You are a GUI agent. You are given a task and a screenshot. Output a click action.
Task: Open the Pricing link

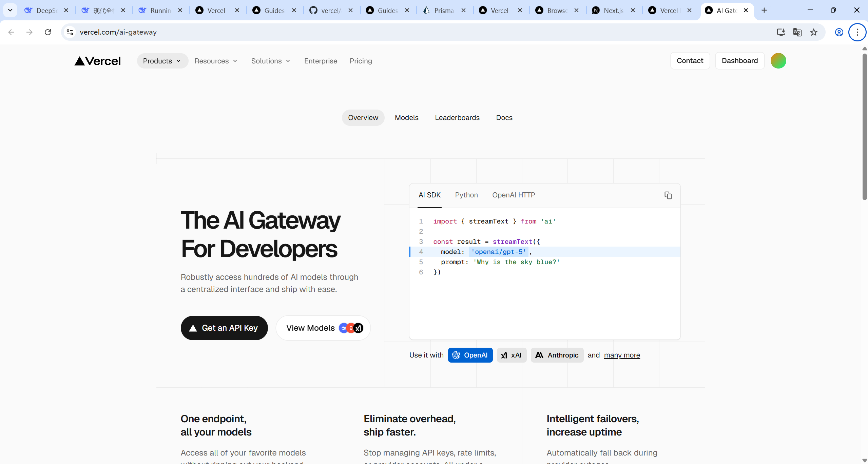click(x=361, y=61)
